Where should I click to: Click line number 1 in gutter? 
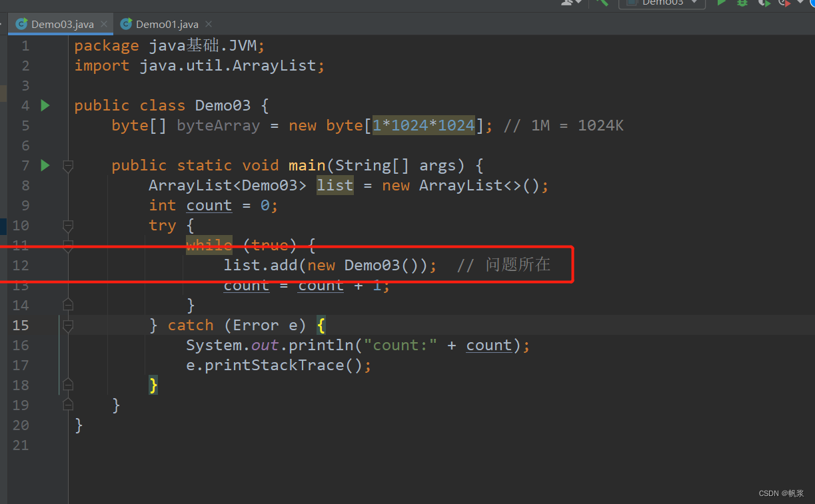(x=25, y=45)
